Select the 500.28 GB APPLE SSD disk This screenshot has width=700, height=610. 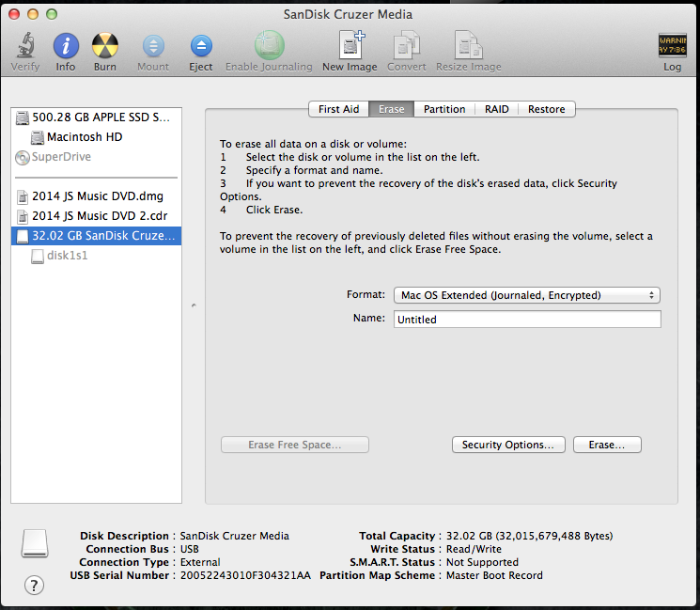tap(96, 117)
